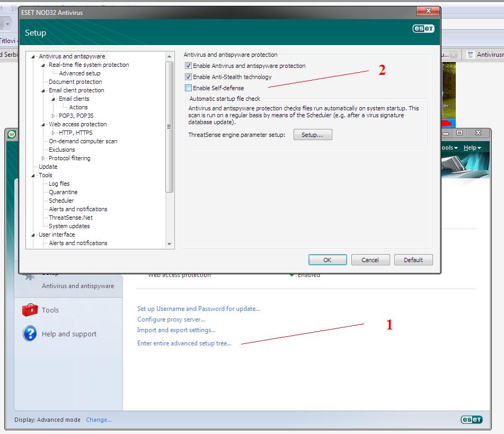Click the red toolbox Tools icon
This screenshot has height=434, width=504.
30,310
